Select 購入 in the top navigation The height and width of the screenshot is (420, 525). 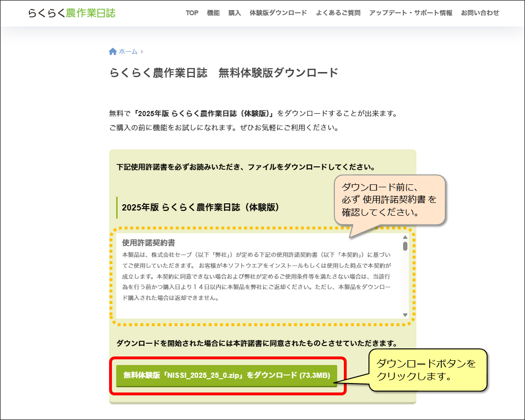tap(235, 13)
